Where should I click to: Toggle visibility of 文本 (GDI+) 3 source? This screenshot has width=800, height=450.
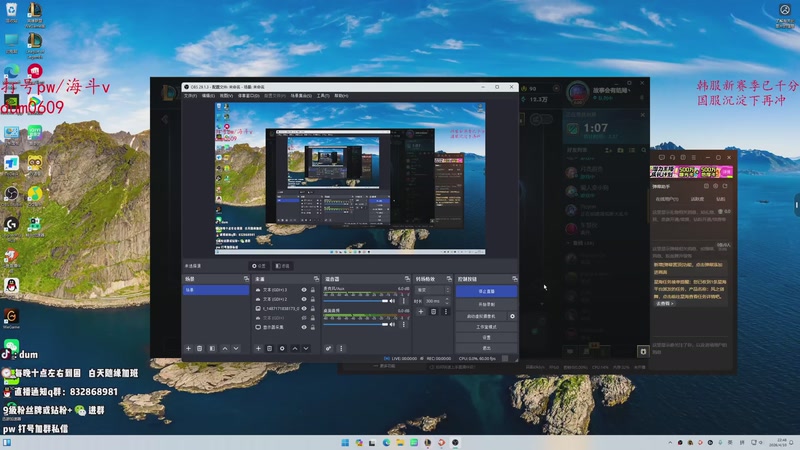point(304,289)
